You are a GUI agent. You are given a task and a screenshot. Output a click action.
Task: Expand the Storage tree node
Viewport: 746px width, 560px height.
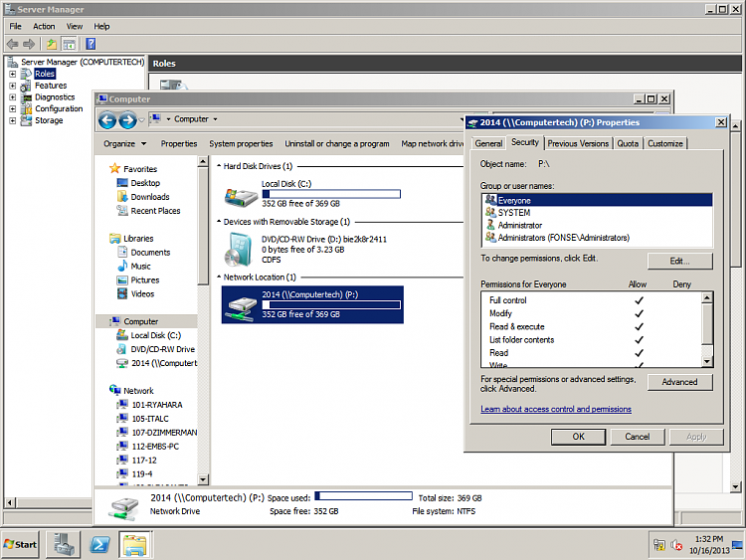[x=13, y=120]
